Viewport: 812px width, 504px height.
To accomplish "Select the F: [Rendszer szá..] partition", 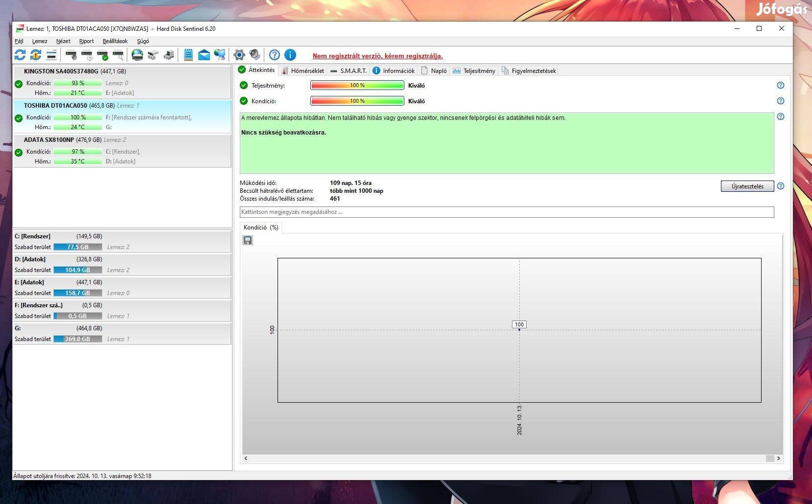I will (122, 311).
